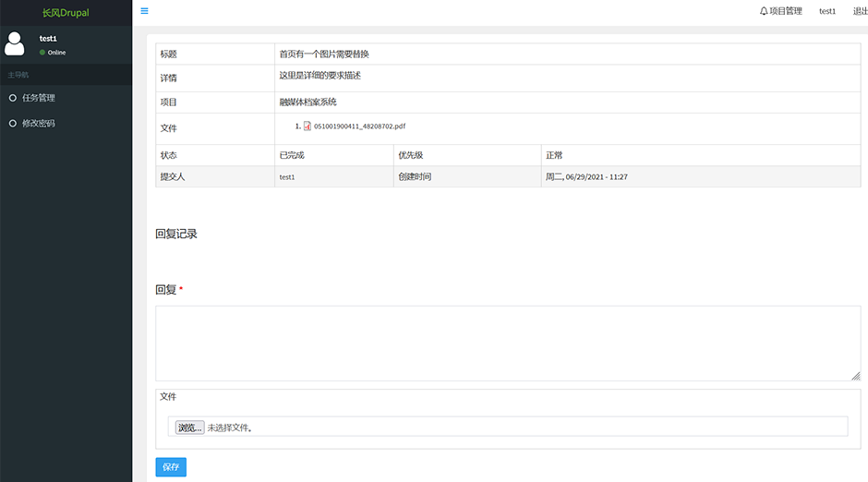Click the project value 融媒体档案系统
Viewport: 868px width, 482px height.
[307, 102]
